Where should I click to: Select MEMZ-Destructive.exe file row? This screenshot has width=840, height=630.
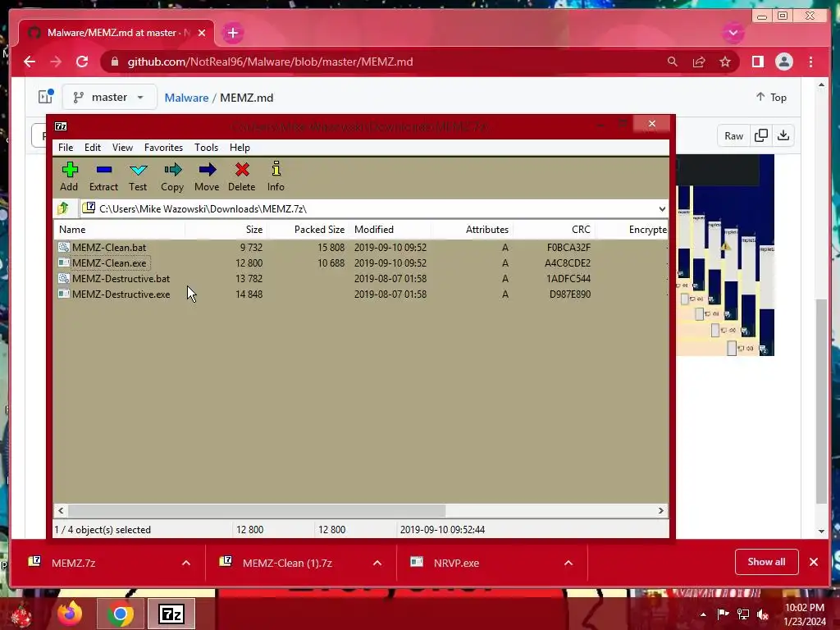tap(362, 294)
